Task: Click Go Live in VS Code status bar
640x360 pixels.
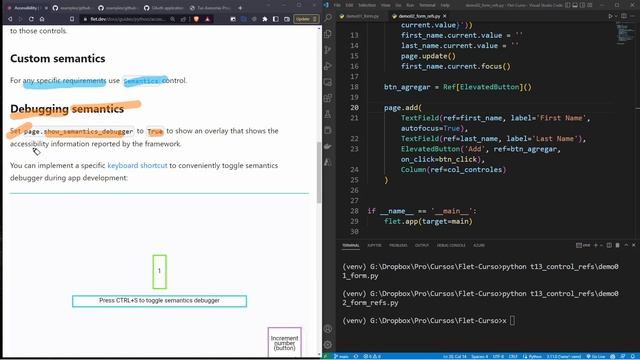Action: [x=596, y=356]
